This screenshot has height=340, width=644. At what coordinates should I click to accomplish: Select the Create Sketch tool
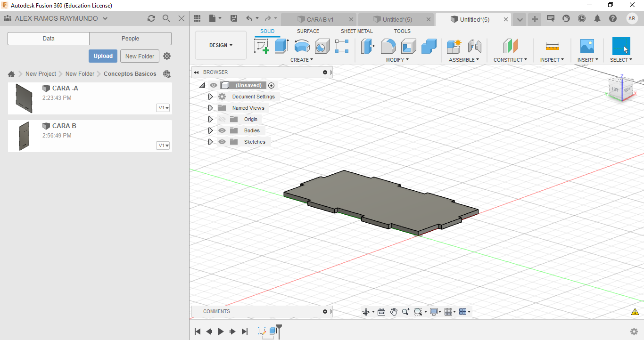(262, 46)
